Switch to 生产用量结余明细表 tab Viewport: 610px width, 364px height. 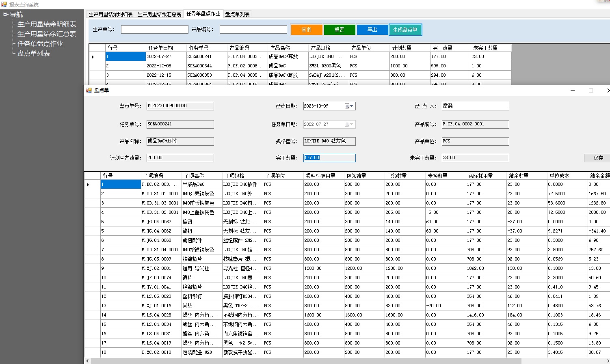click(x=111, y=14)
